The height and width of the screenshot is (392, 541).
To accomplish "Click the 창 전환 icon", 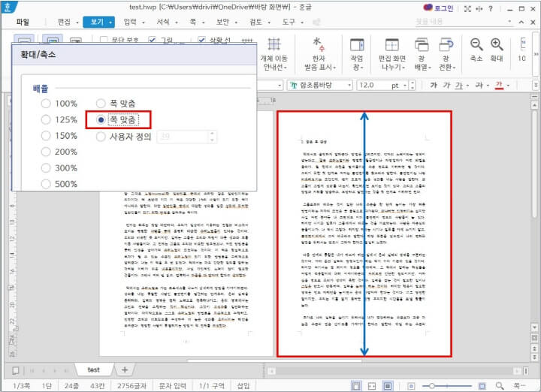I will click(x=446, y=45).
